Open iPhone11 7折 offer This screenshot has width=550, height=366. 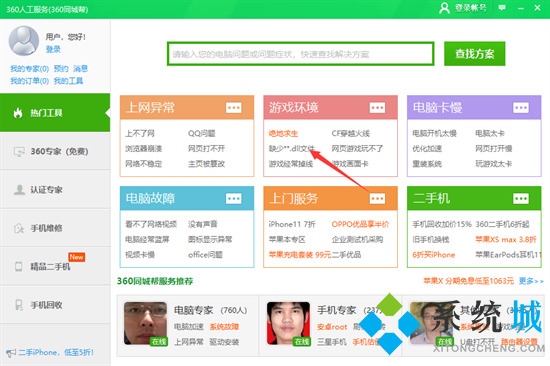coord(292,224)
